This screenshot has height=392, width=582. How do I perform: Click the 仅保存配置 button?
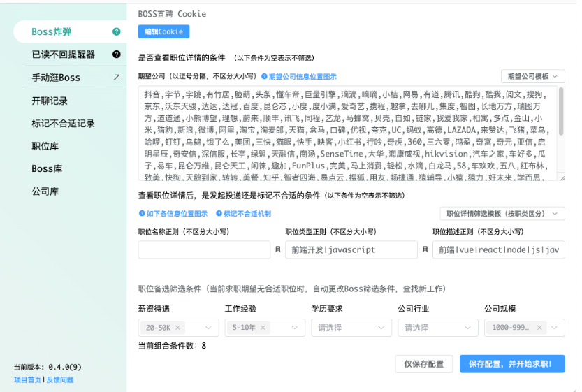(424, 364)
